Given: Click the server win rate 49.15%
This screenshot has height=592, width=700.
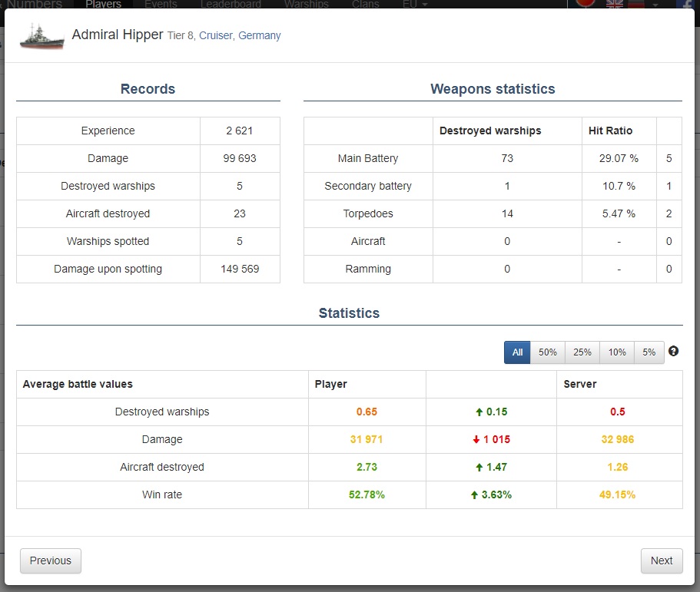Looking at the screenshot, I should [618, 494].
